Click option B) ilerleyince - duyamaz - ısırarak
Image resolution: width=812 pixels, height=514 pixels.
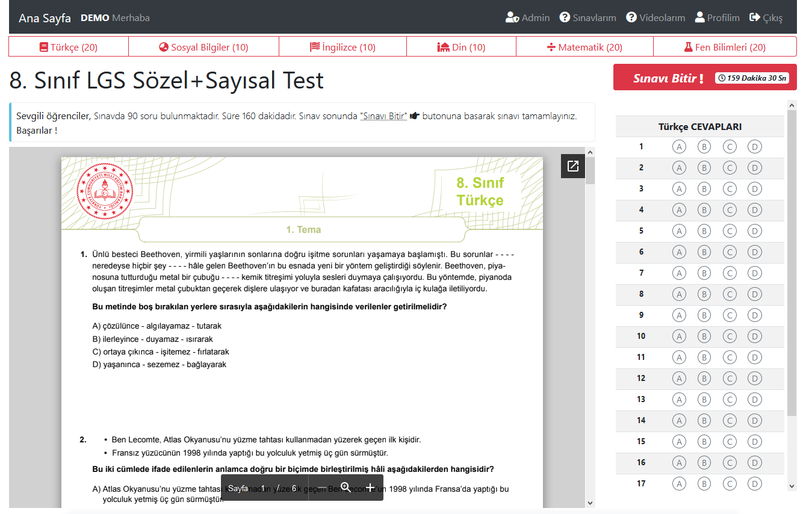[152, 339]
